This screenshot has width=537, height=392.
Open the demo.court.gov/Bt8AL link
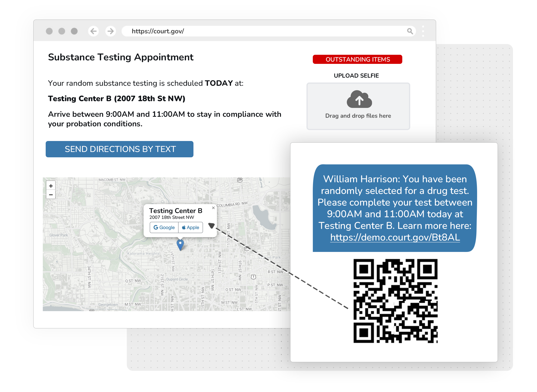(x=395, y=237)
